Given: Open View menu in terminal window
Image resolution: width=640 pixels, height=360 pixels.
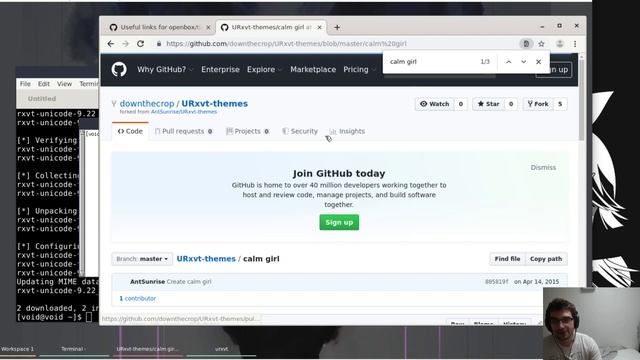Looking at the screenshot, I should 64,84.
